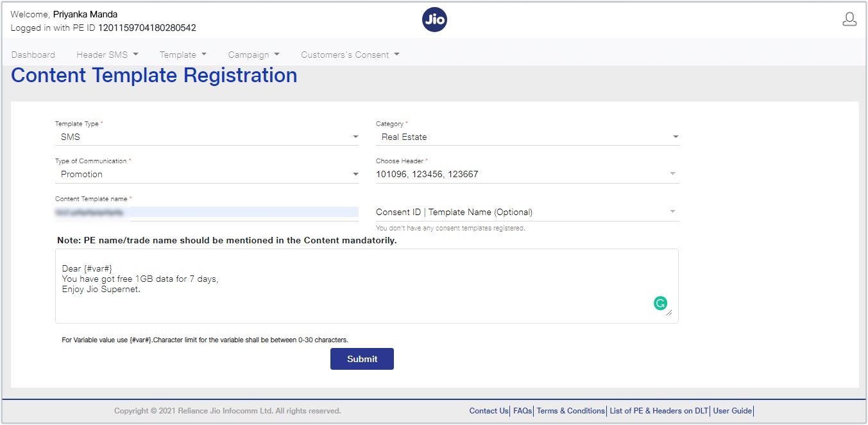The width and height of the screenshot is (868, 425).
Task: Open the Choose Header dropdown
Action: coord(527,174)
